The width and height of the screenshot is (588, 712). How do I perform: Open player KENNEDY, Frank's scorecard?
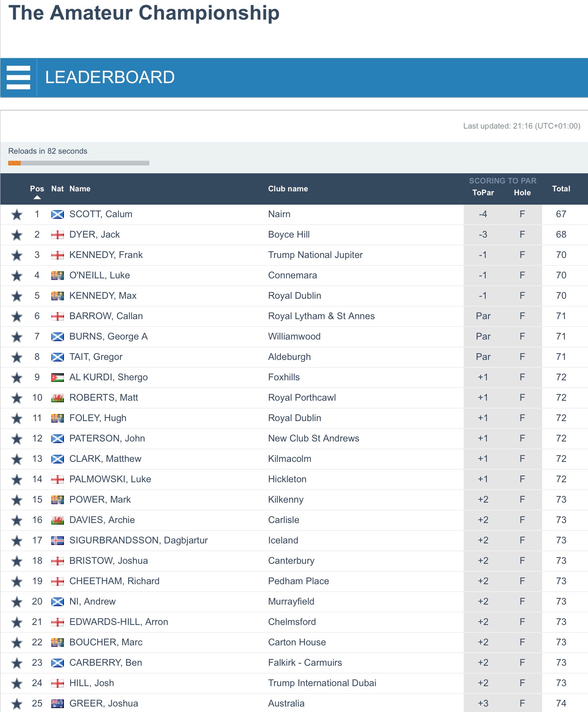tap(106, 255)
